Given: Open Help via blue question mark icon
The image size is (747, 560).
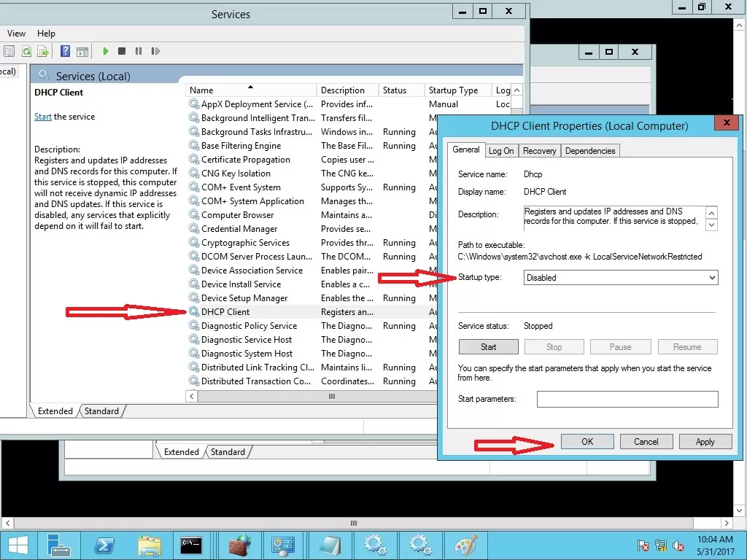Looking at the screenshot, I should (65, 51).
